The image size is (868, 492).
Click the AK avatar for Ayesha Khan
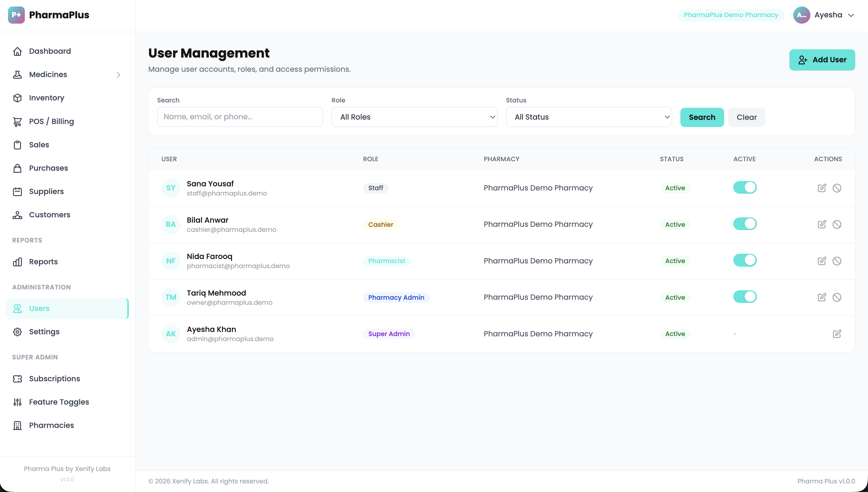tap(171, 334)
